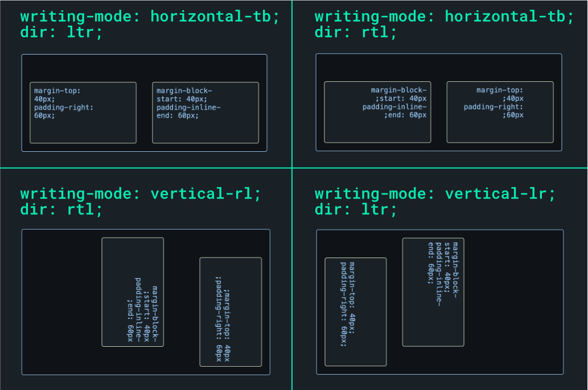Image resolution: width=588 pixels, height=390 pixels.
Task: Click the vertical "margin-block-start" box in the vertical-lr demo
Action: [x=433, y=292]
